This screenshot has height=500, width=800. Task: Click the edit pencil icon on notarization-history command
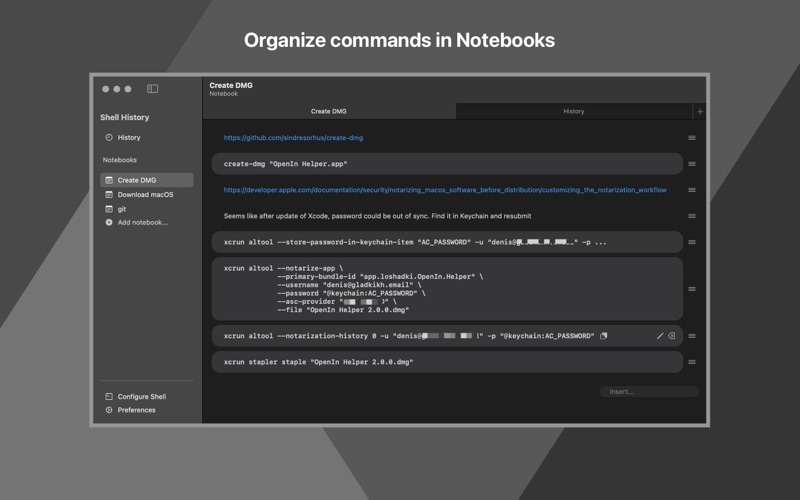(660, 336)
